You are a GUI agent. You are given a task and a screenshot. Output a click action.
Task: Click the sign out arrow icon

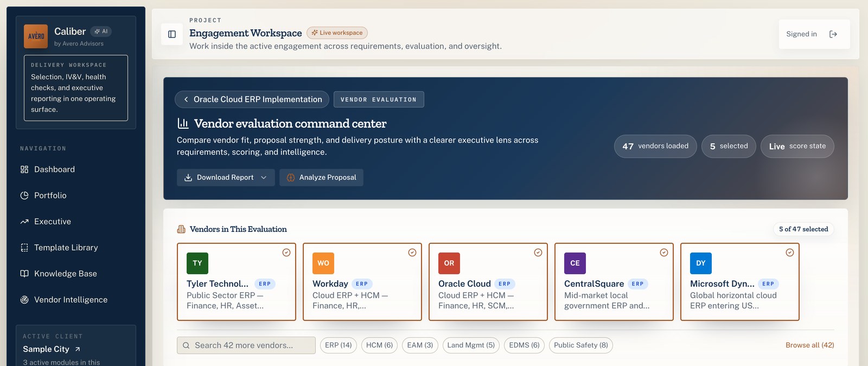pos(833,34)
